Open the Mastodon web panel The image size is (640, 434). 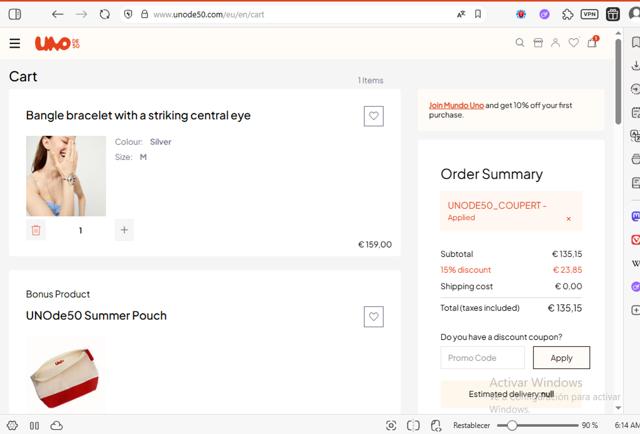click(636, 216)
